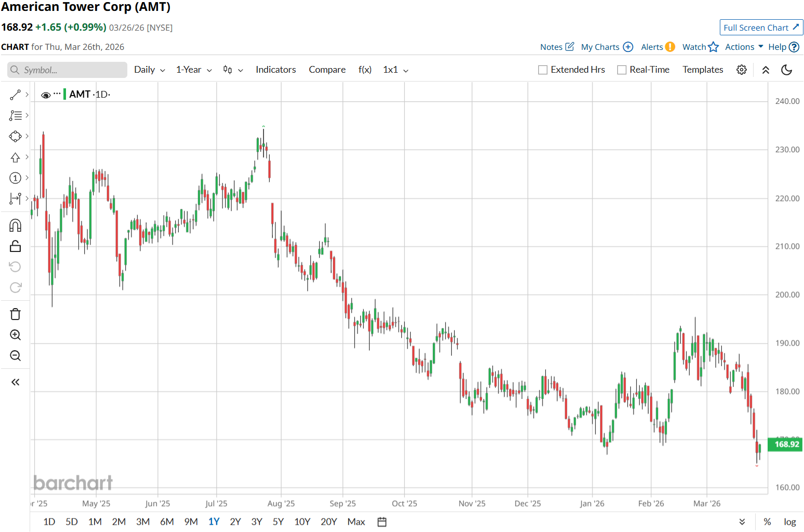Open the 1x1 grid layout dropdown

click(396, 70)
